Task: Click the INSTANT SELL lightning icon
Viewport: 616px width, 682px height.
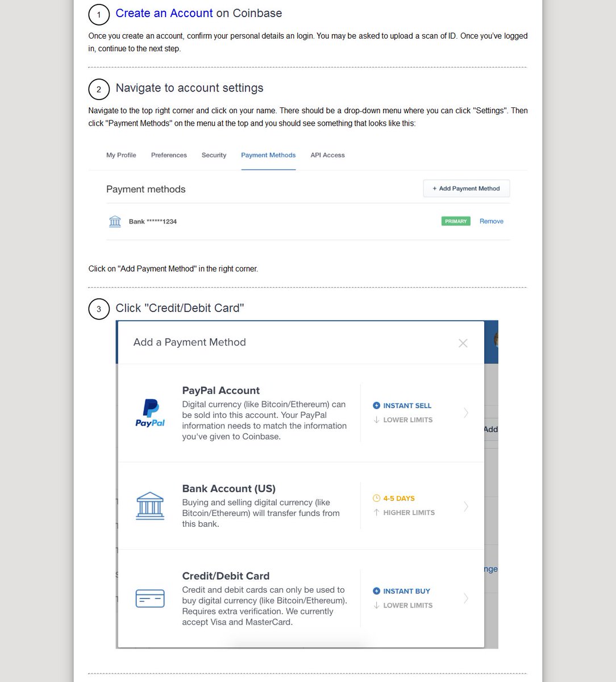Action: (376, 405)
